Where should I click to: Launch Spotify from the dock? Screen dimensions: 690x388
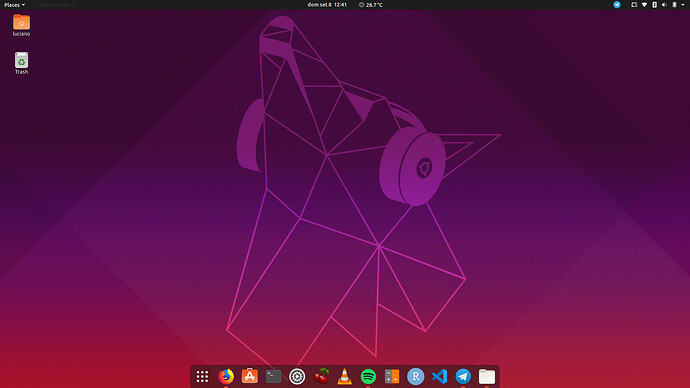pyautogui.click(x=368, y=377)
